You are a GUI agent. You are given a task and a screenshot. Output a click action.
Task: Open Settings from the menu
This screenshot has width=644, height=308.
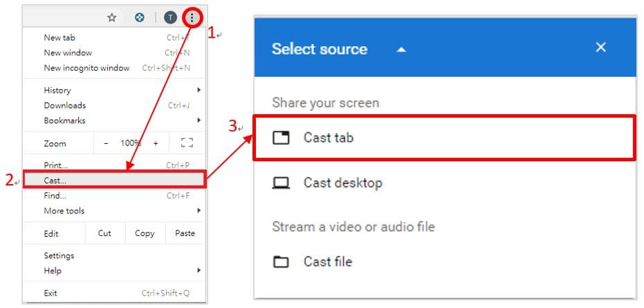[x=114, y=255]
